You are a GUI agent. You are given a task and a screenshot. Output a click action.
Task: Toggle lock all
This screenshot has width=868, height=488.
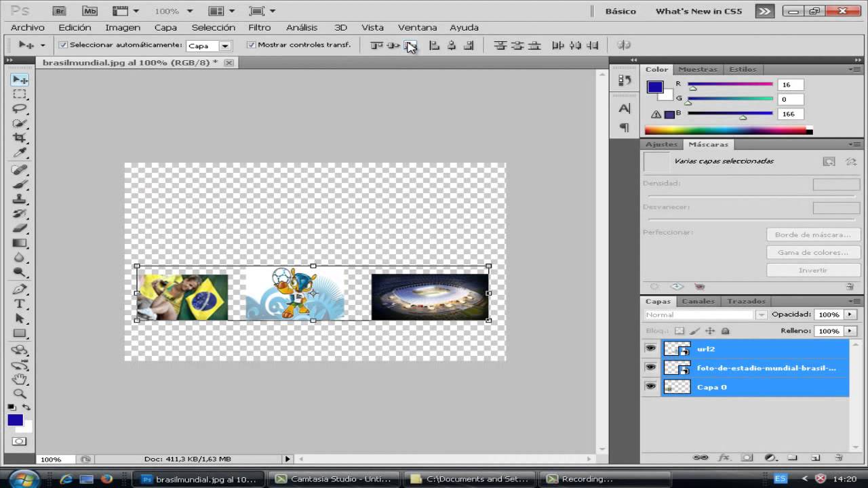[x=725, y=331]
